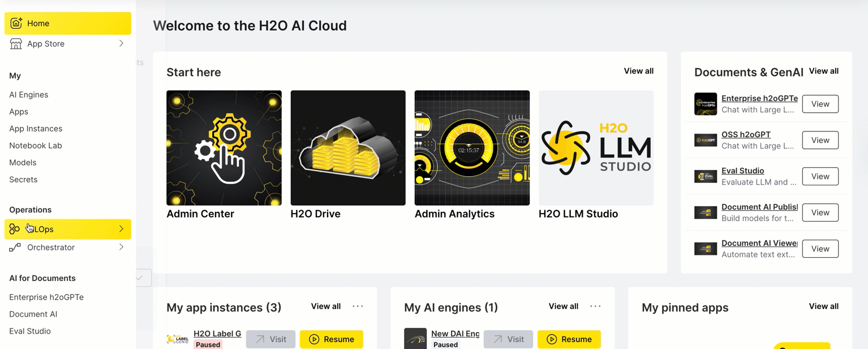Expand the App Store chevron
The image size is (868, 349).
121,44
